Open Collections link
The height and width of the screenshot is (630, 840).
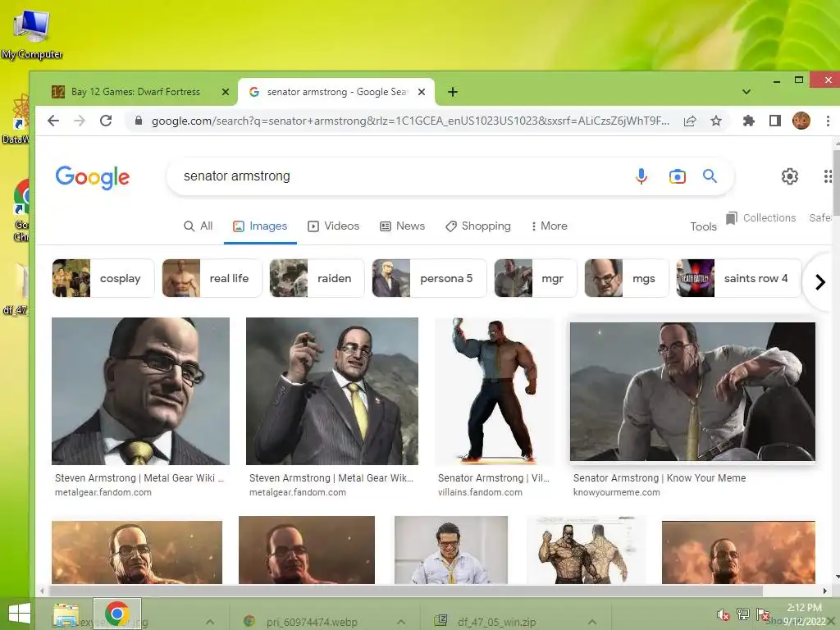point(760,218)
